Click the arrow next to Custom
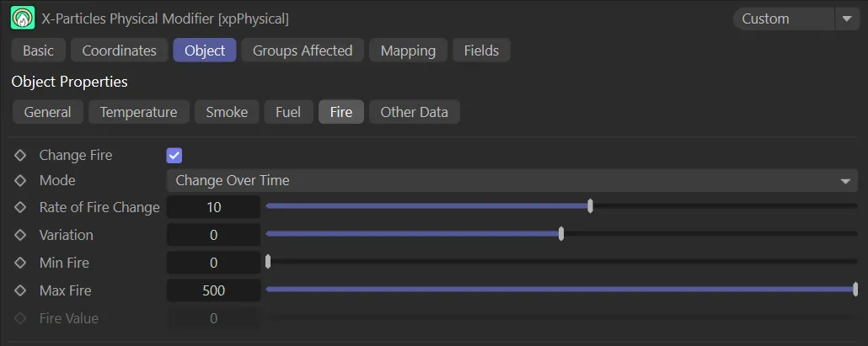 (846, 19)
